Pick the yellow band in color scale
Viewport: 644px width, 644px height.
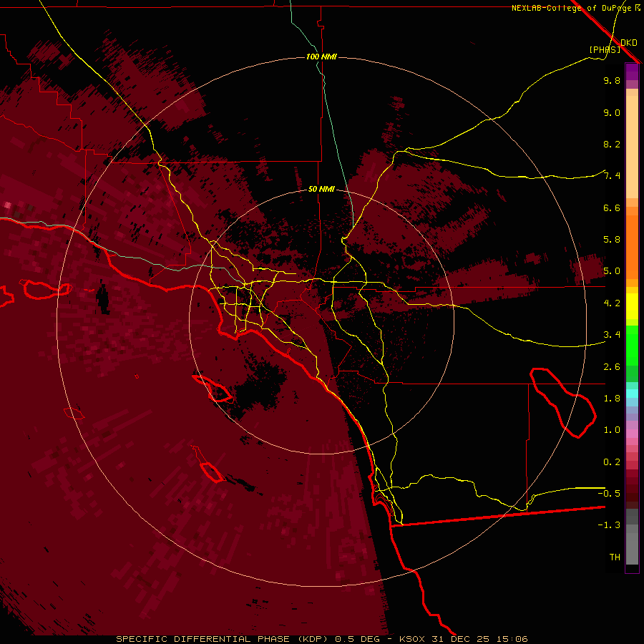(x=632, y=306)
